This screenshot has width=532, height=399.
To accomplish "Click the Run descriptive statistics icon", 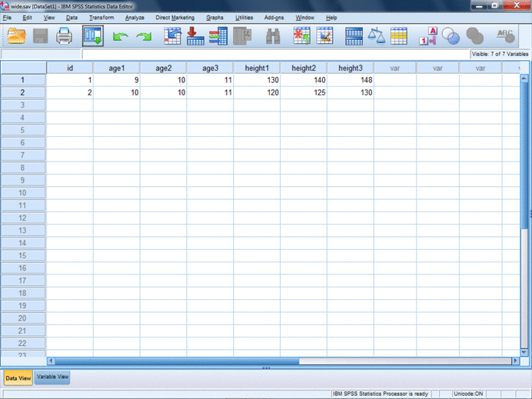I will pos(242,36).
